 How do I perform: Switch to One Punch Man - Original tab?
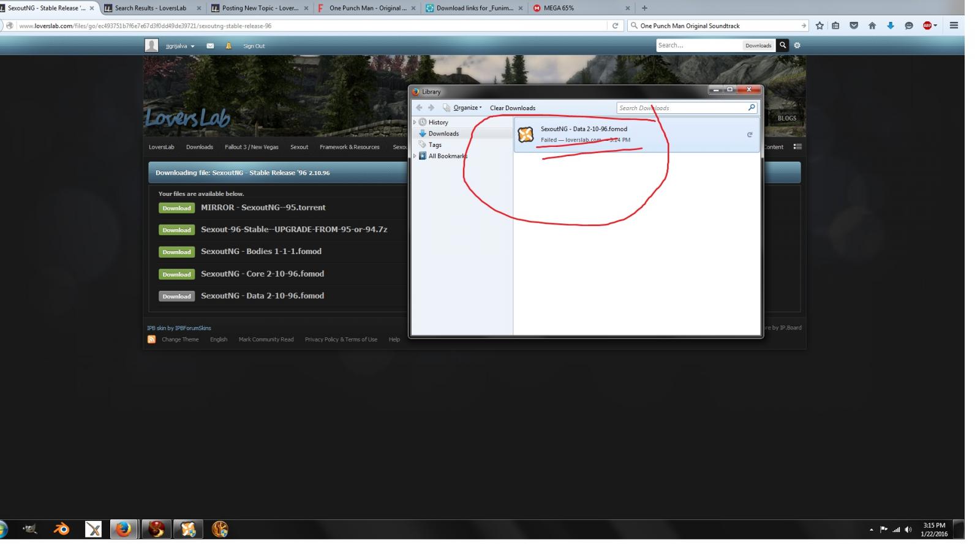(367, 8)
